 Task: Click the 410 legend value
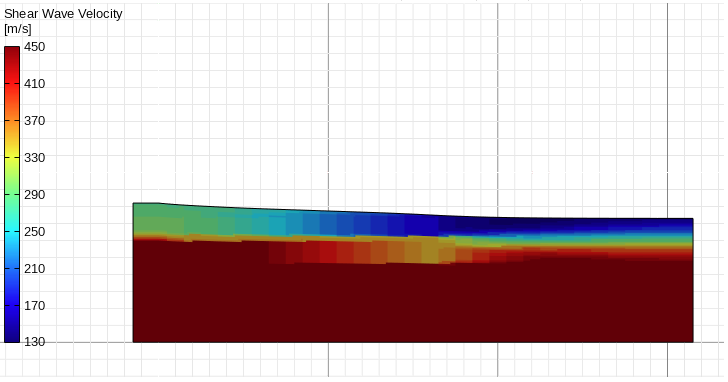(35, 84)
